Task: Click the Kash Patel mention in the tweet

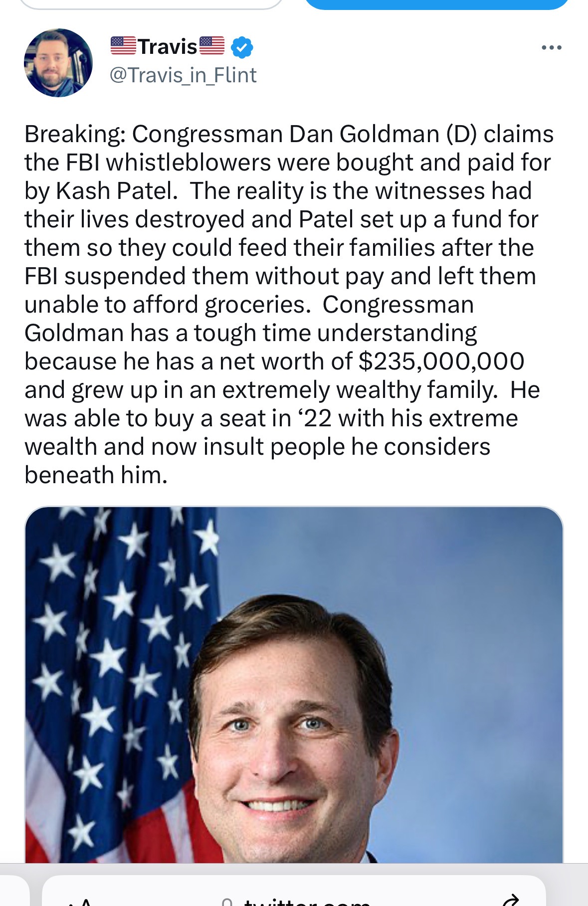Action: click(x=116, y=191)
